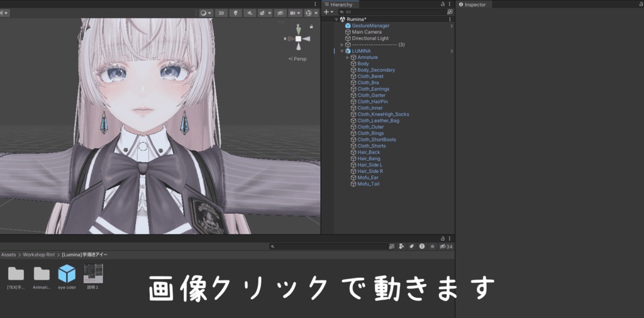Click Project favorites star icon

coord(432,246)
